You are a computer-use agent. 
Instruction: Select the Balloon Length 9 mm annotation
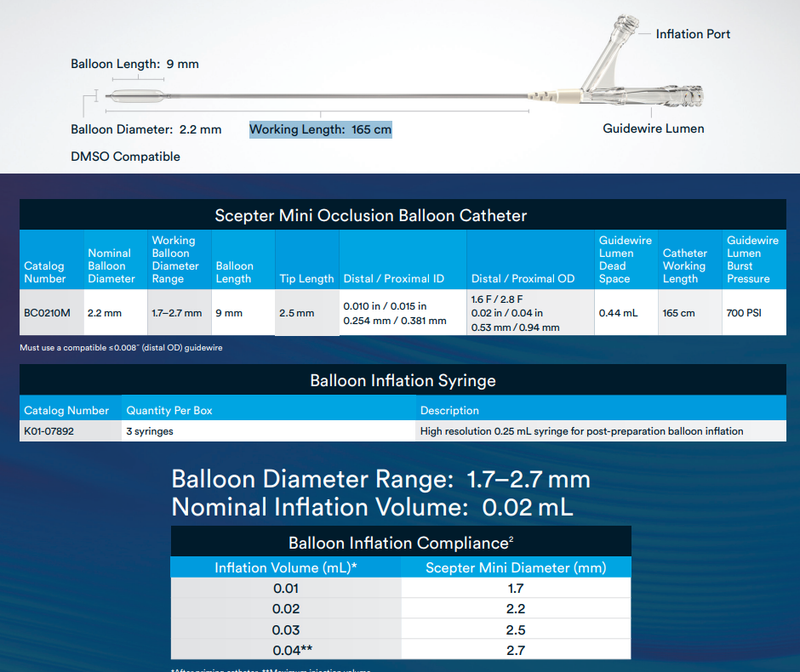click(134, 64)
